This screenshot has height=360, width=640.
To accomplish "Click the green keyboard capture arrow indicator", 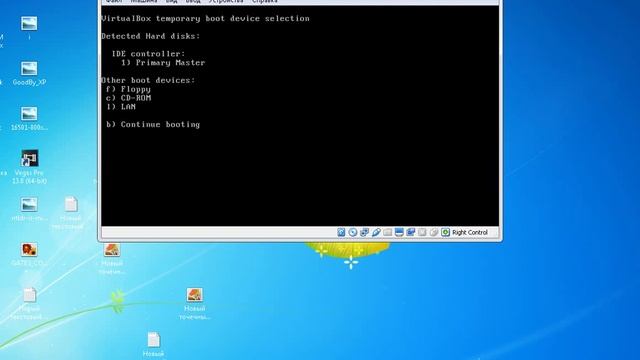I will tap(445, 232).
